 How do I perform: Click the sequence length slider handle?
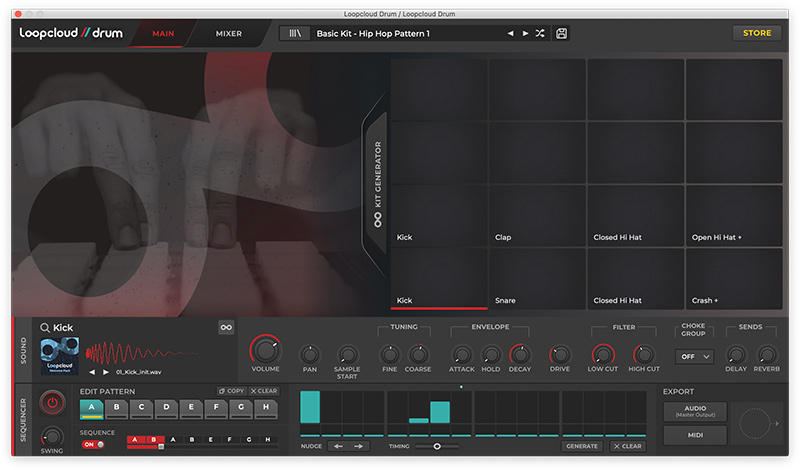pyautogui.click(x=161, y=447)
